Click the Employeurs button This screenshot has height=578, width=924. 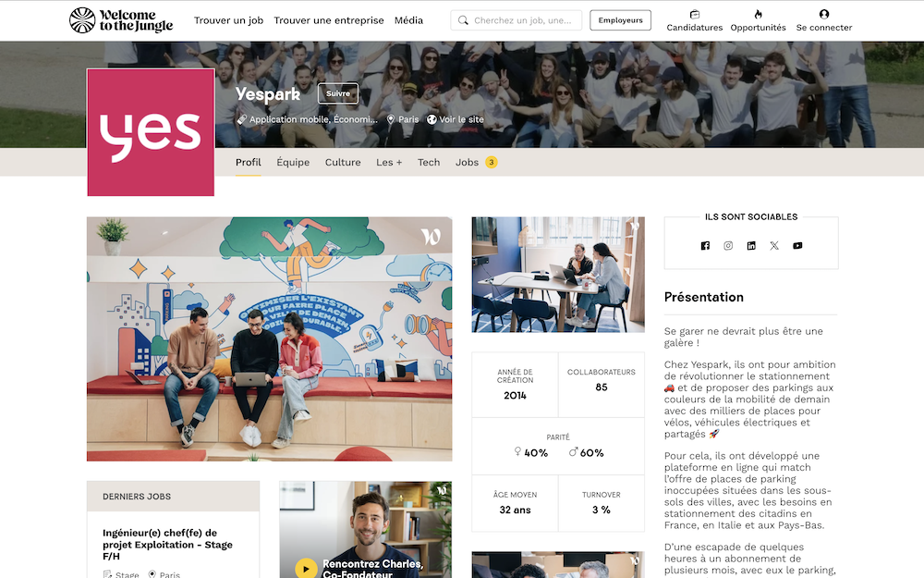pyautogui.click(x=621, y=20)
